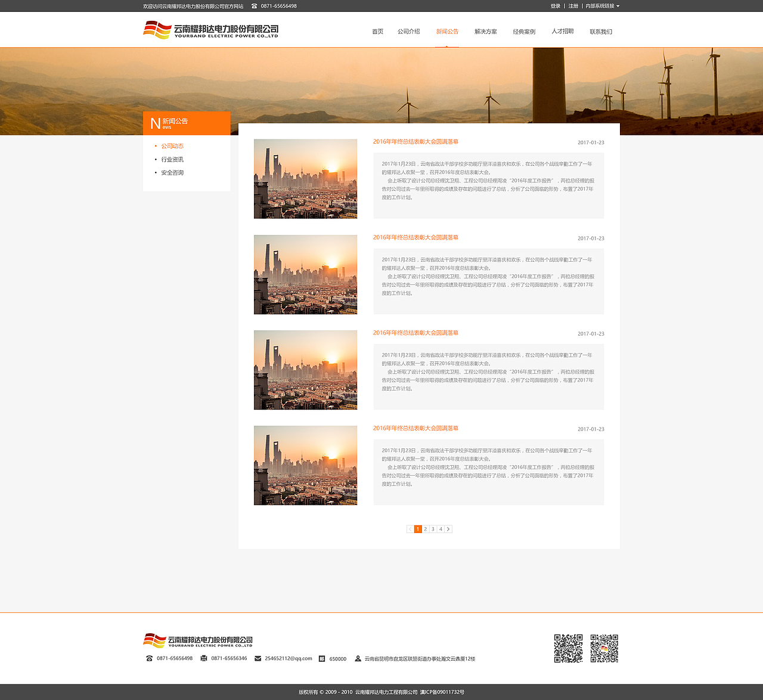
Task: Open 解决方案 navigation item
Action: [486, 32]
